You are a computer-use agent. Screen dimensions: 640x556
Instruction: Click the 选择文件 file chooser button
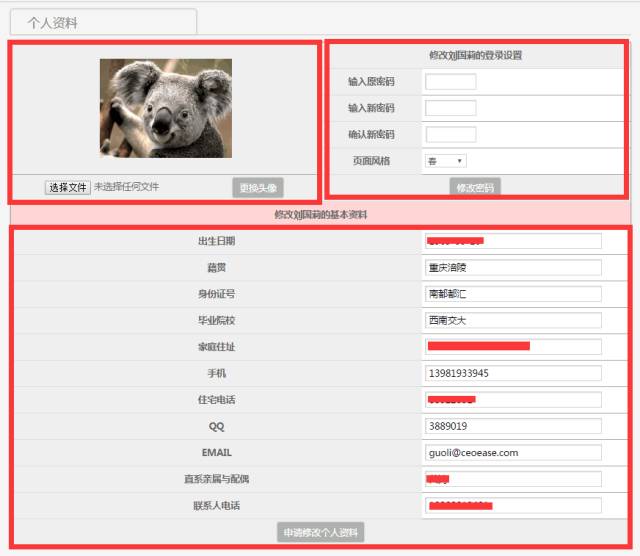[68, 187]
